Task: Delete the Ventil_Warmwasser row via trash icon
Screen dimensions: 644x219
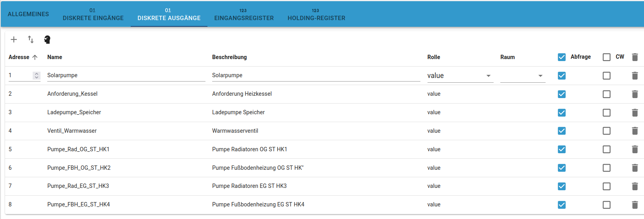Action: [x=635, y=131]
